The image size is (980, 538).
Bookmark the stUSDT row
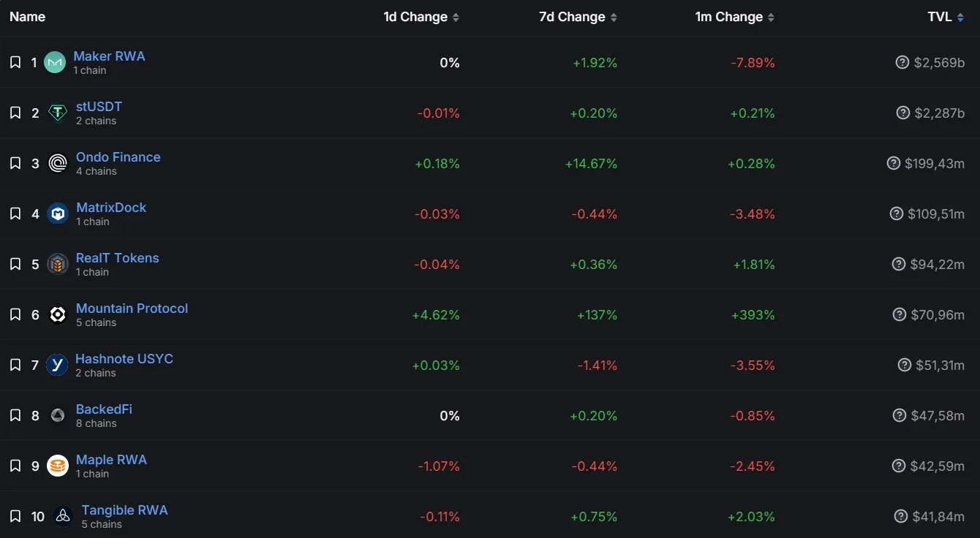point(15,113)
